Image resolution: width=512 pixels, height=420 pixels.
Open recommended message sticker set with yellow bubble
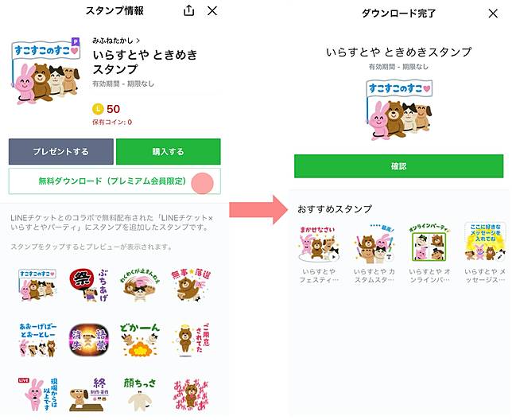pos(485,254)
